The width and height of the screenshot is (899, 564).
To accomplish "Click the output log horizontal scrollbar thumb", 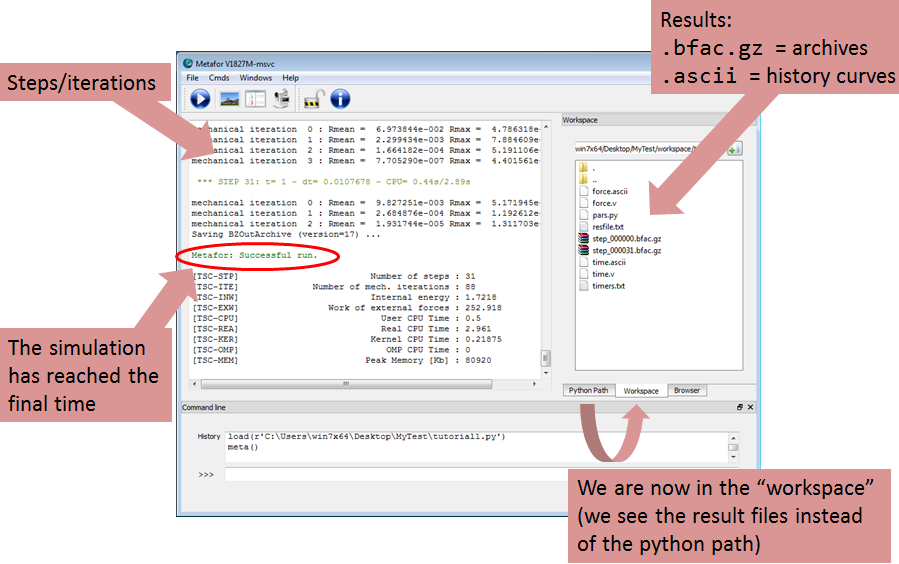I will [x=346, y=383].
